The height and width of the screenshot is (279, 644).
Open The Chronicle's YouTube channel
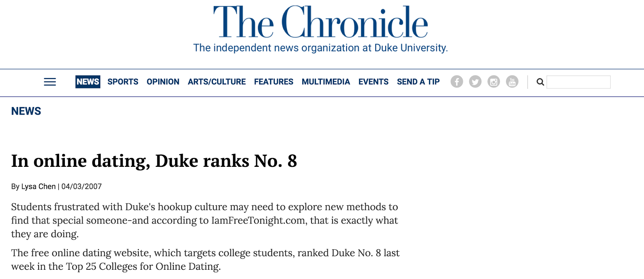pyautogui.click(x=512, y=82)
